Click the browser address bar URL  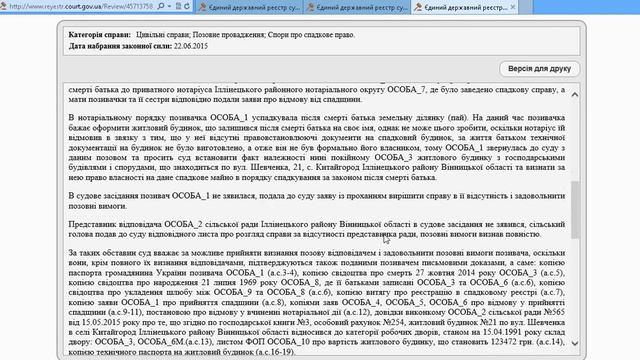tap(81, 7)
